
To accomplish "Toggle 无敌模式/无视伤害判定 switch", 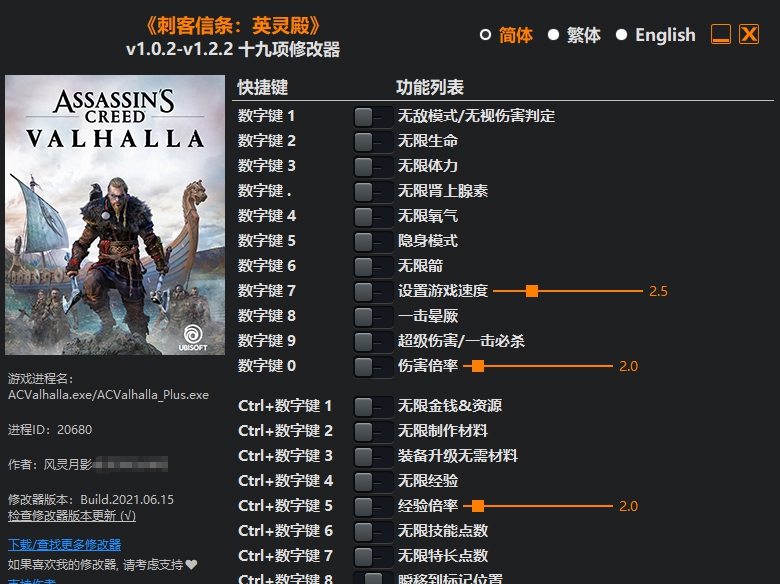I will coord(373,117).
